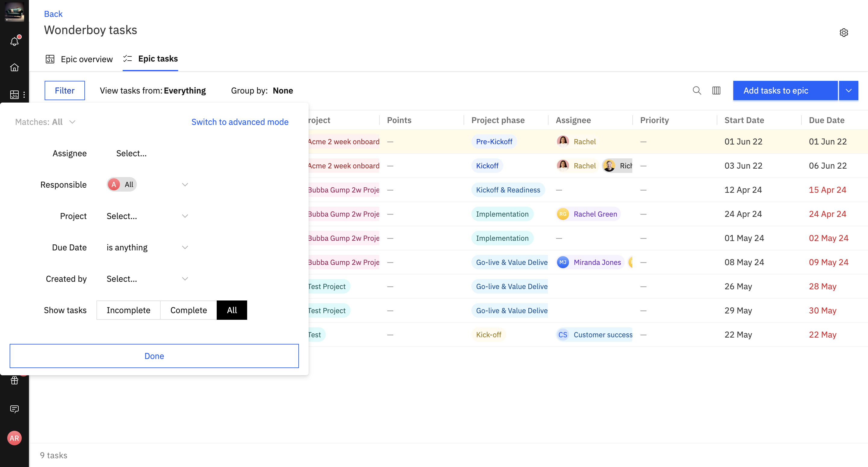Expand Add tasks to epic arrow

point(848,91)
